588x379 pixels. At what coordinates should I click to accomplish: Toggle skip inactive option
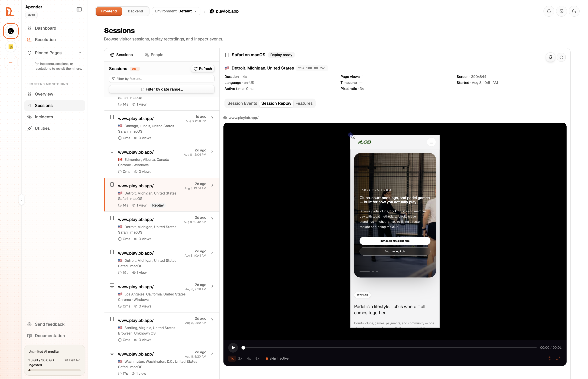pyautogui.click(x=277, y=358)
